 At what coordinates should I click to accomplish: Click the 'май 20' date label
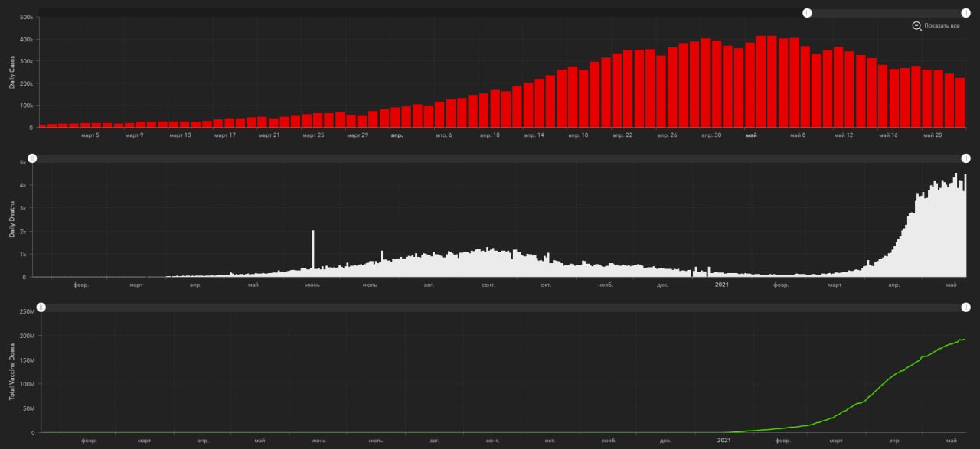(x=933, y=135)
